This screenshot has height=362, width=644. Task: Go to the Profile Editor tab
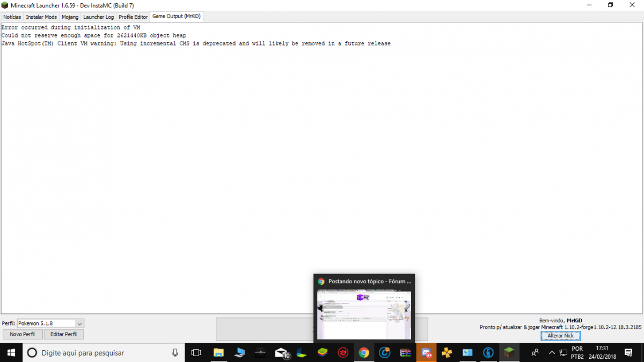click(x=133, y=17)
